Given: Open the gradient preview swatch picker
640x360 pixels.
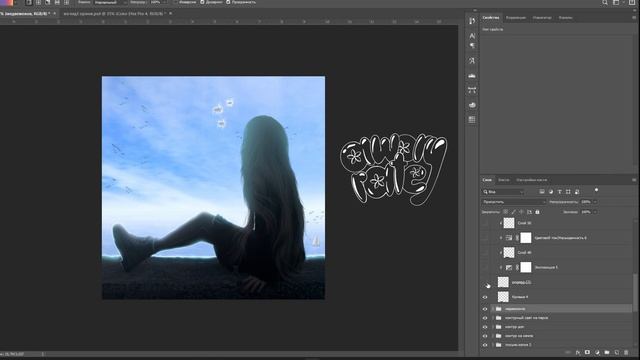Looking at the screenshot, I should 7,2.
